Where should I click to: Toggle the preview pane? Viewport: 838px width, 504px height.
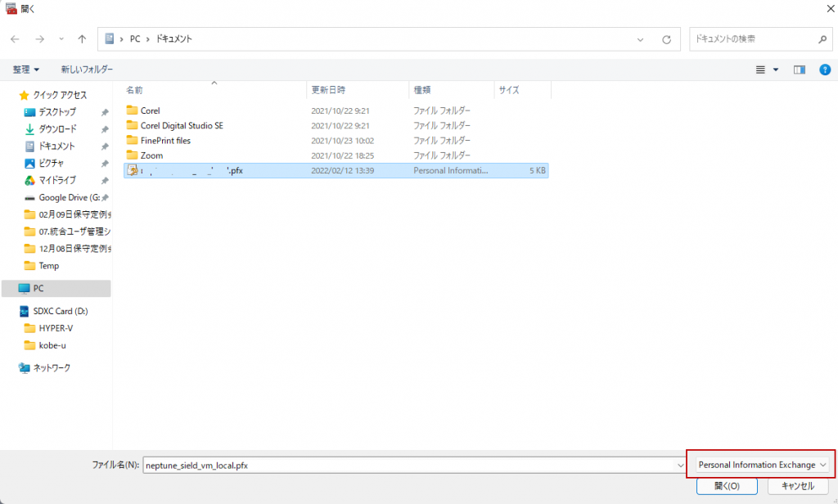(799, 70)
